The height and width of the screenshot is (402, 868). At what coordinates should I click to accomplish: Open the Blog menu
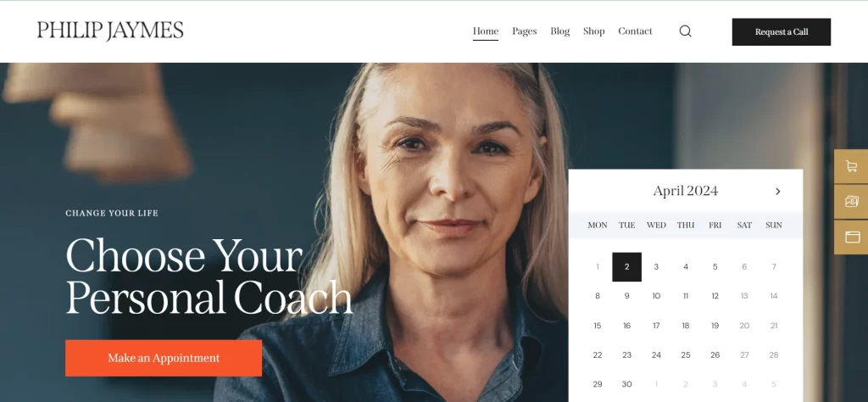559,31
